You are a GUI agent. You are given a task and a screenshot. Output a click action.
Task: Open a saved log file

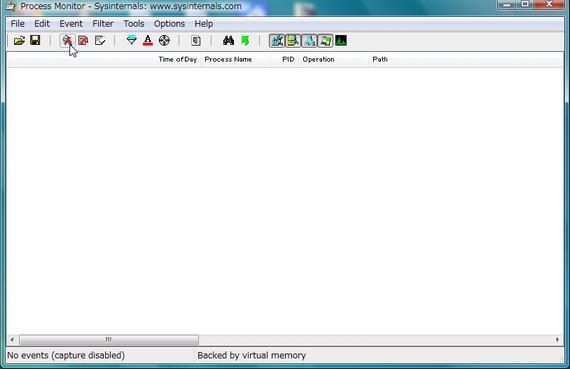(x=19, y=40)
